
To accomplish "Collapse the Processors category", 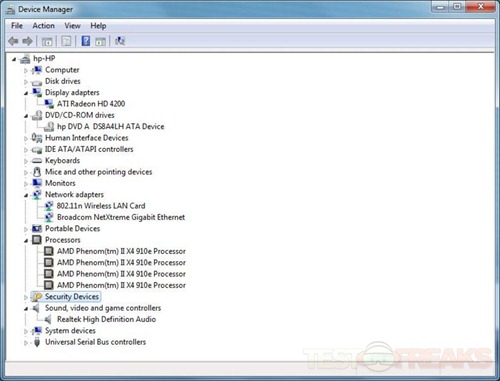I will (x=26, y=241).
